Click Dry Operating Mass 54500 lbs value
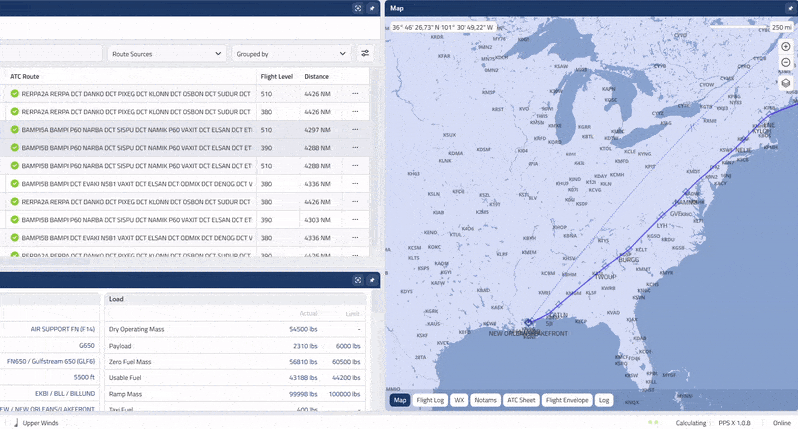 303,329
